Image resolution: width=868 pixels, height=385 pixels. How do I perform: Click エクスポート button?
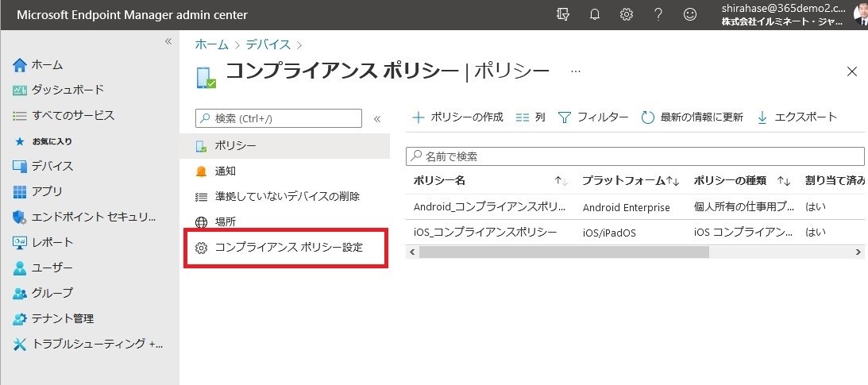click(x=797, y=117)
